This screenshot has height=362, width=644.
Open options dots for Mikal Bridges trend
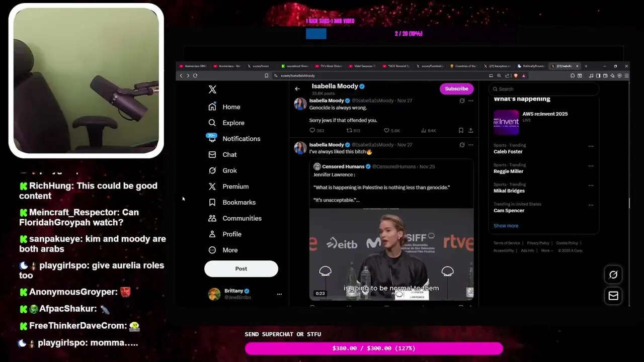pyautogui.click(x=591, y=186)
